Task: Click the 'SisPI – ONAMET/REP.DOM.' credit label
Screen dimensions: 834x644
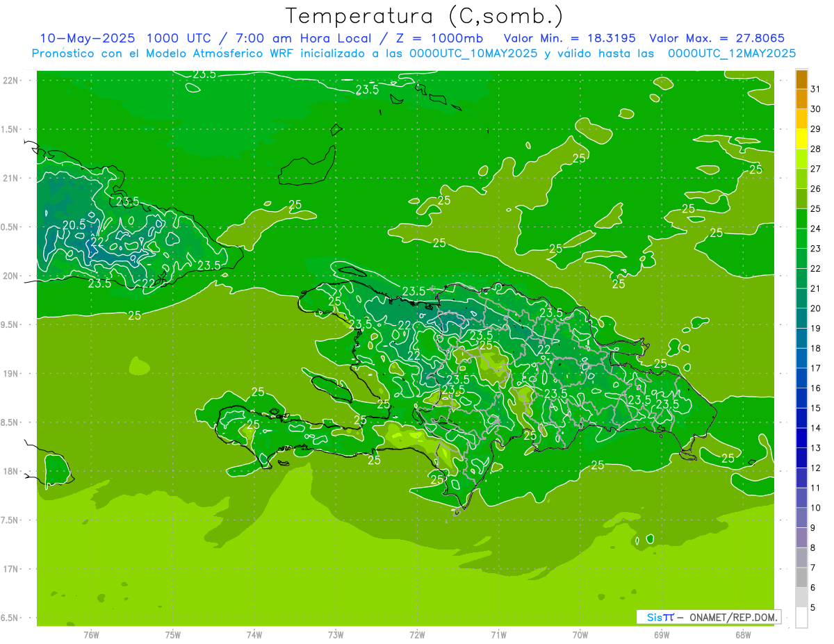Action: pyautogui.click(x=709, y=617)
